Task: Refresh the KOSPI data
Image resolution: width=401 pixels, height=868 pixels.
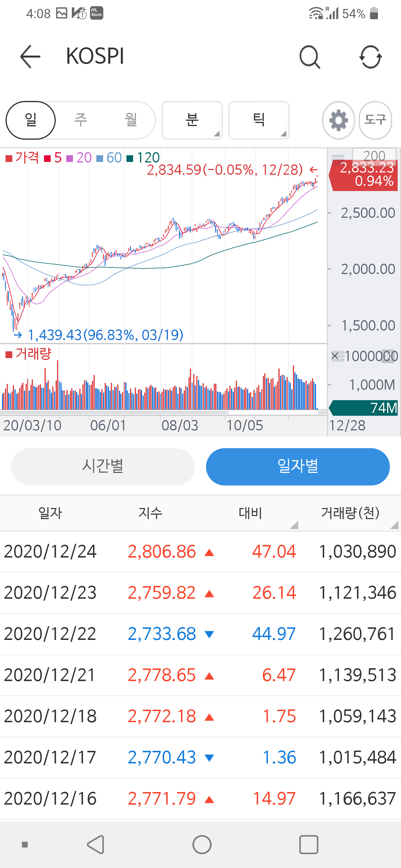Action: tap(370, 57)
